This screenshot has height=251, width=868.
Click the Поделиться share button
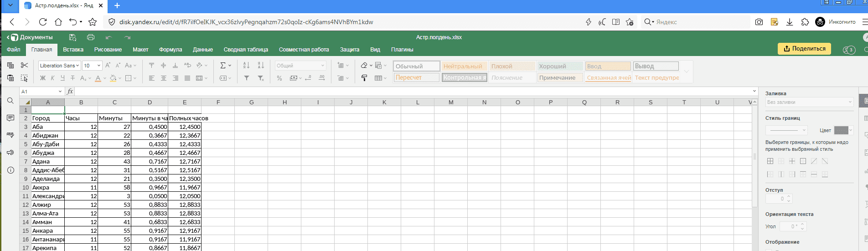[x=804, y=49]
